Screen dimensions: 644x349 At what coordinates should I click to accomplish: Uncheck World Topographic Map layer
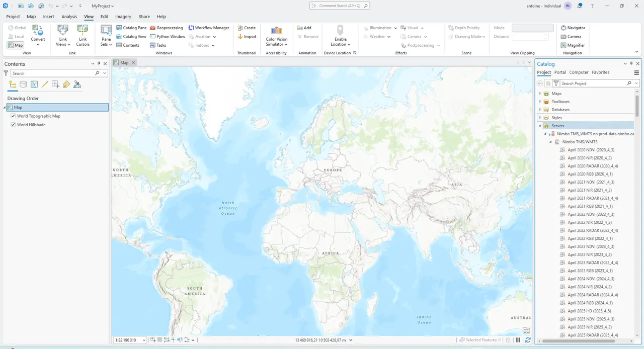click(13, 116)
